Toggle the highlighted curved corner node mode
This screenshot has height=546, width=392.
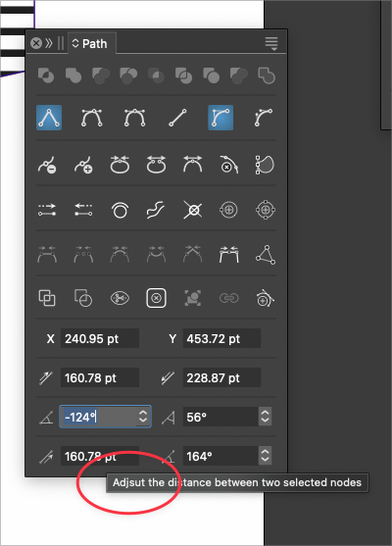tap(220, 118)
